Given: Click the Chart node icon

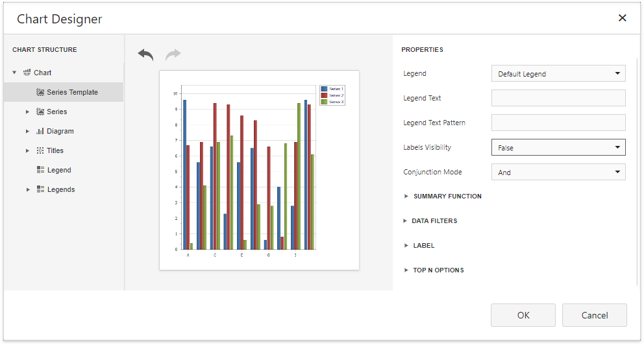Looking at the screenshot, I should 27,73.
